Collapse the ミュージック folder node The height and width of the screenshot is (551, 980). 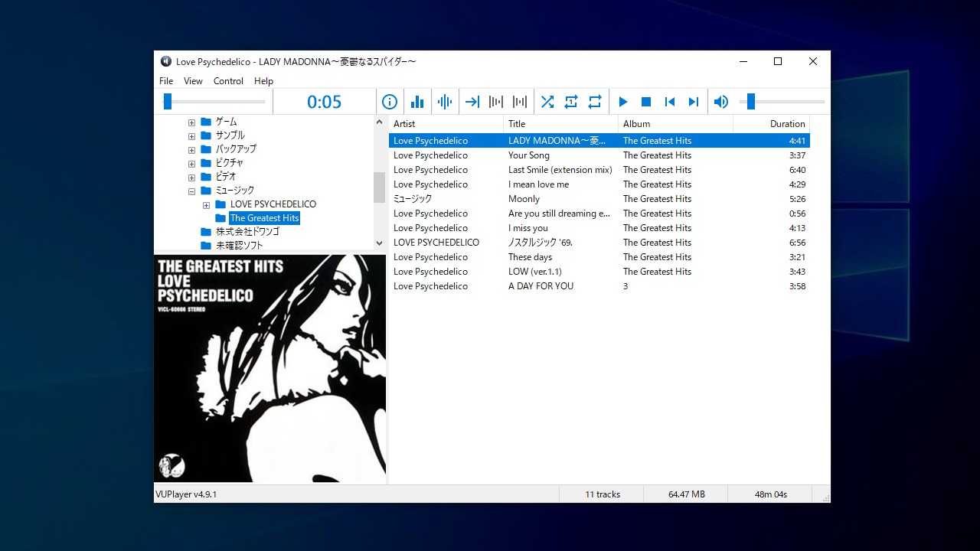[191, 191]
